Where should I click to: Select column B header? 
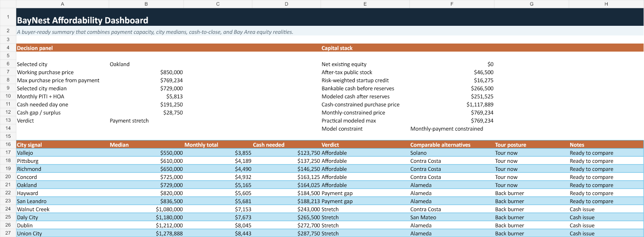click(146, 4)
